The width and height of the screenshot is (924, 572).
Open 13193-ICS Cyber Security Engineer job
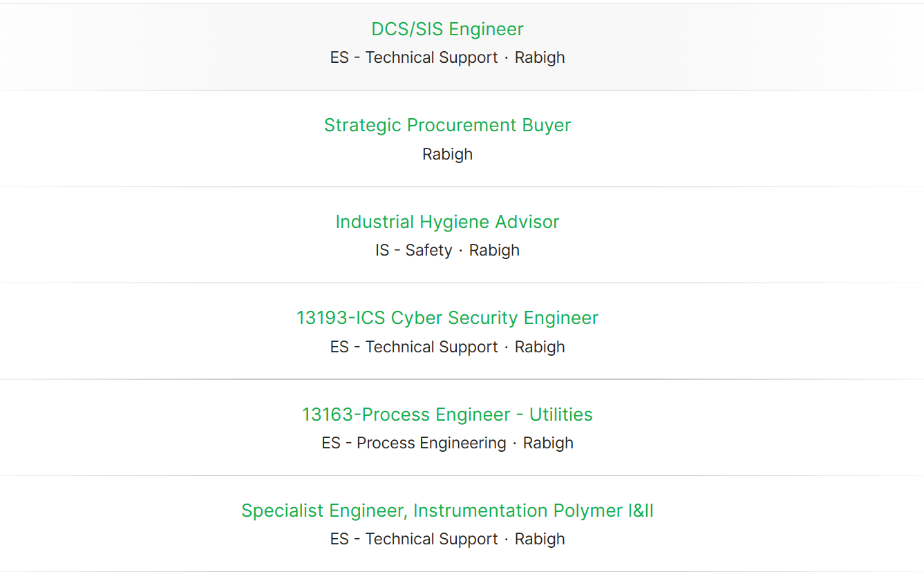pos(447,318)
